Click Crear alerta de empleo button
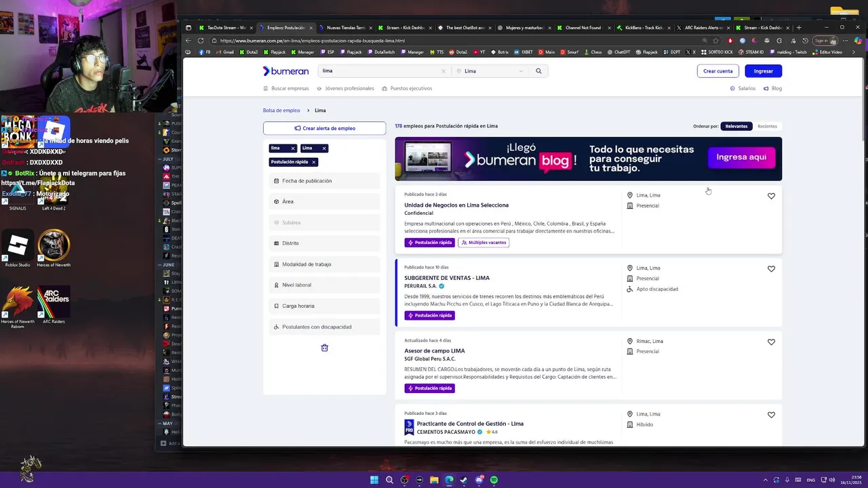The width and height of the screenshot is (868, 488). [324, 128]
